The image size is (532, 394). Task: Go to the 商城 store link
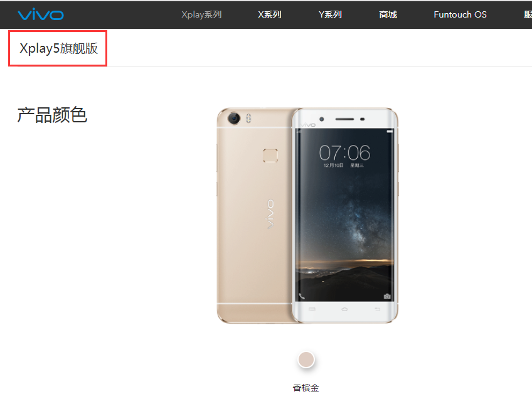(x=388, y=14)
